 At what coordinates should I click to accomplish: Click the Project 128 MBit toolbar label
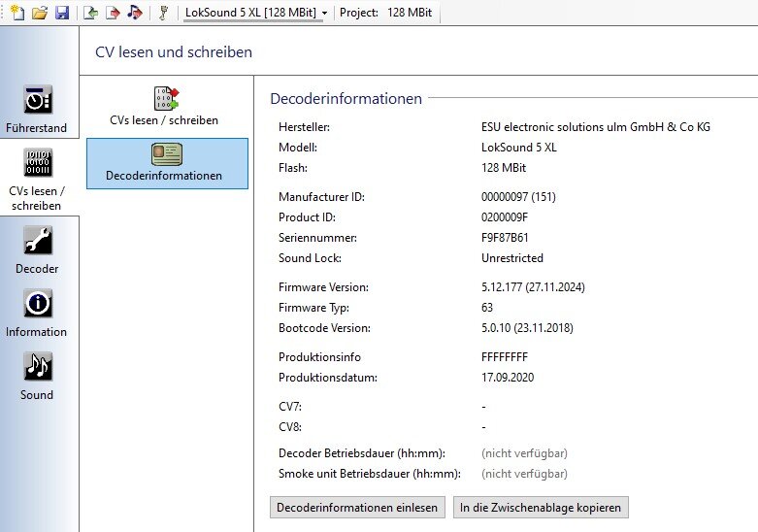(x=385, y=13)
